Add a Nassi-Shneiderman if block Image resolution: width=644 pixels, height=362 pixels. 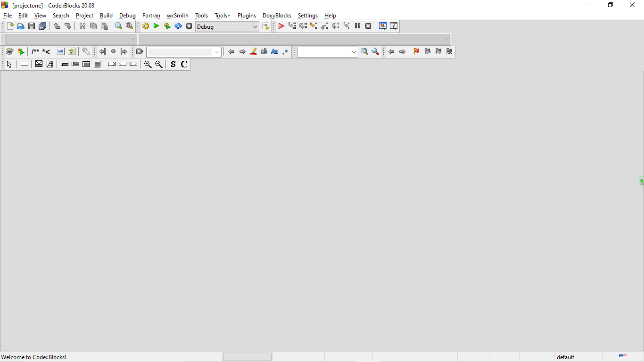tap(39, 65)
